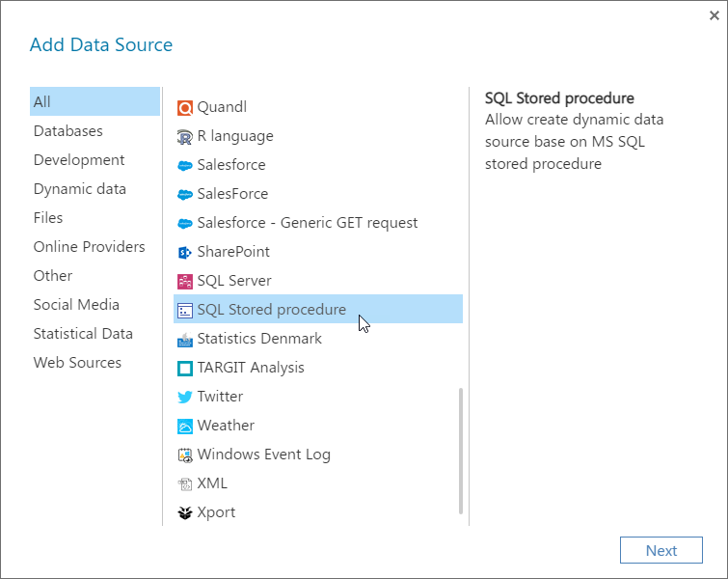The image size is (728, 579).
Task: Close the Add Data Source dialog
Action: (715, 15)
